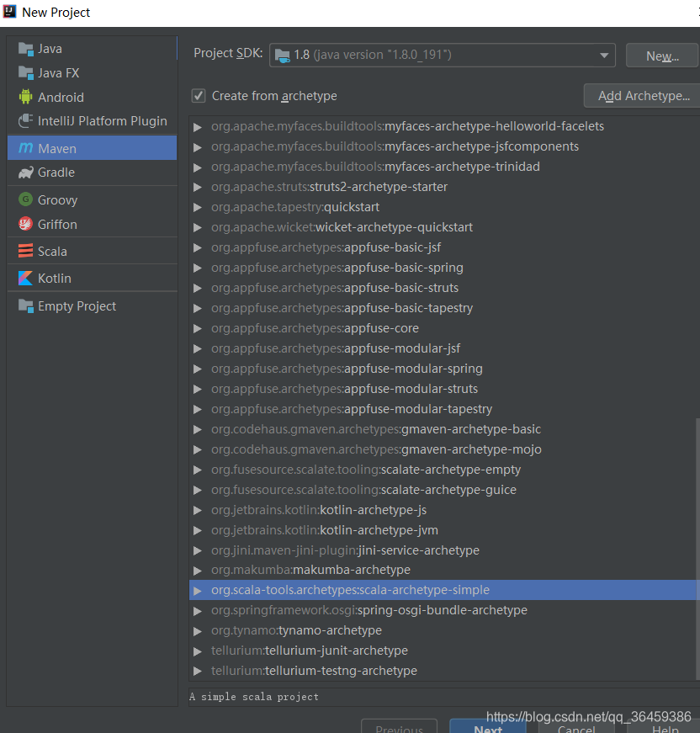Uncheck Create from archetype checkbox
The width and height of the screenshot is (700, 733).
[199, 96]
